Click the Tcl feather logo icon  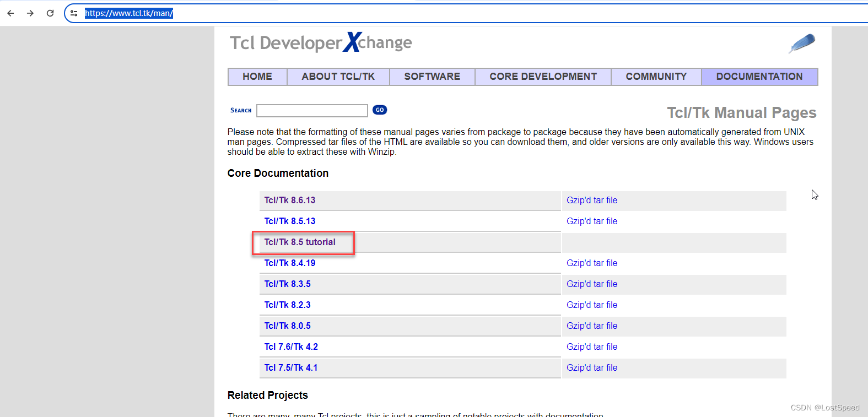pyautogui.click(x=802, y=43)
